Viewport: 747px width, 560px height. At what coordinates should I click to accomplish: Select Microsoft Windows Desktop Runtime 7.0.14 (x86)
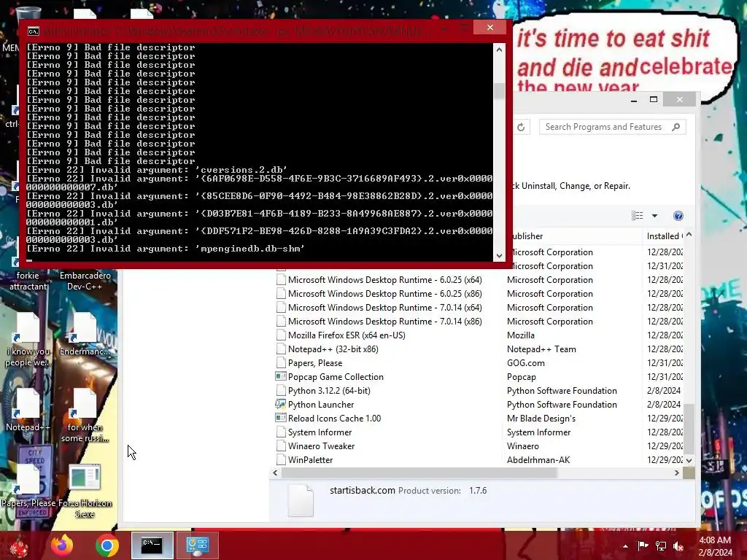pos(385,322)
